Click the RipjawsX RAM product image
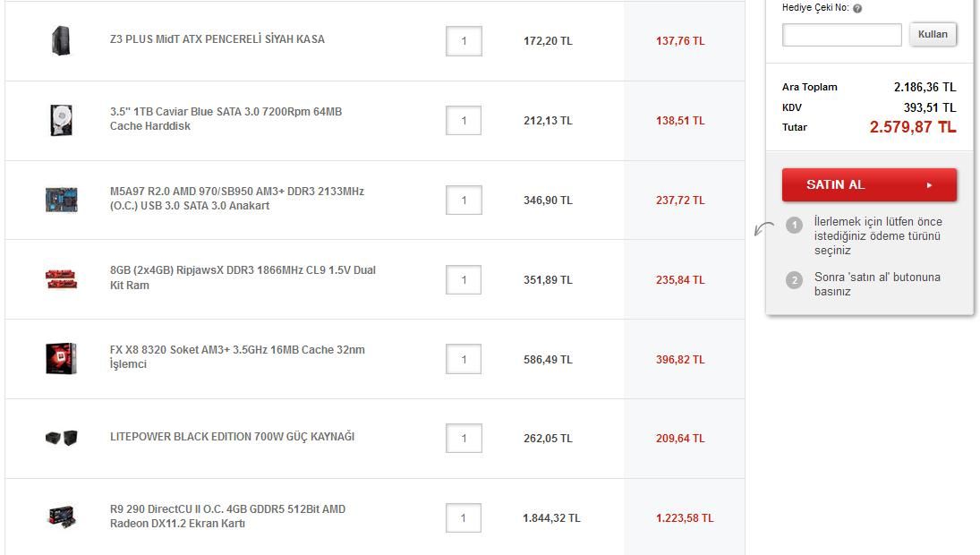 [61, 279]
